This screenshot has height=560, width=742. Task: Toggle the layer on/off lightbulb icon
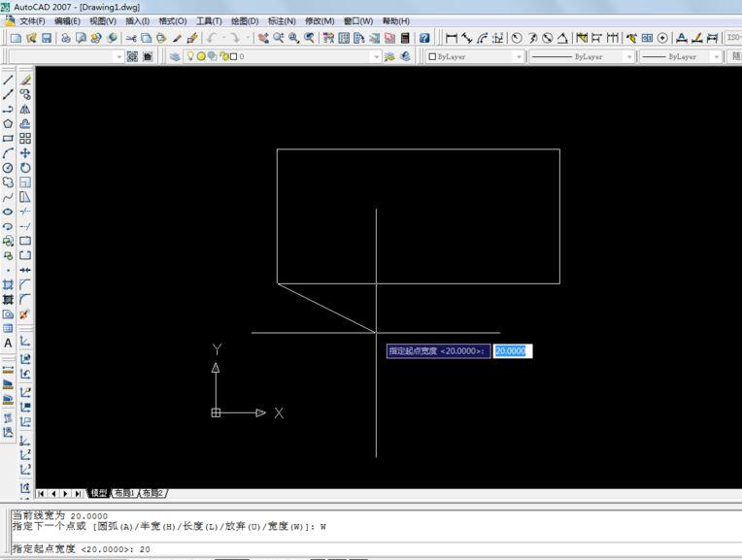(x=190, y=56)
